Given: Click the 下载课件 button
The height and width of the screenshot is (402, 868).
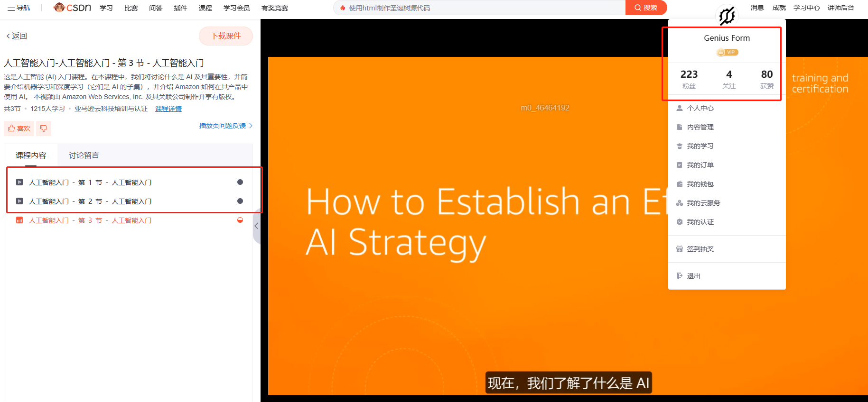Looking at the screenshot, I should [226, 36].
